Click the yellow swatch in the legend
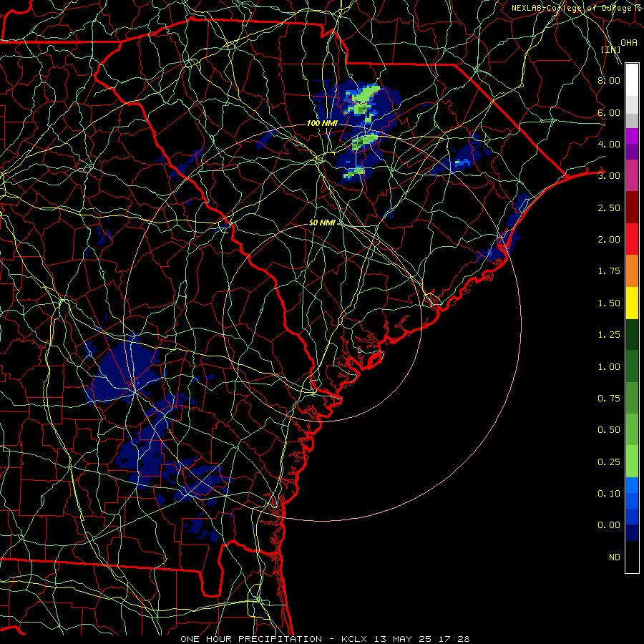 pyautogui.click(x=632, y=303)
